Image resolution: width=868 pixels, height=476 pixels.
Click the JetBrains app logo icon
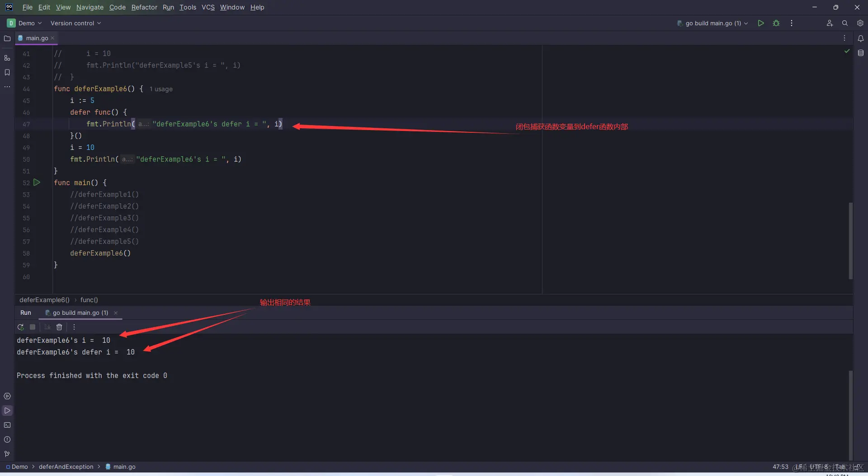point(9,7)
